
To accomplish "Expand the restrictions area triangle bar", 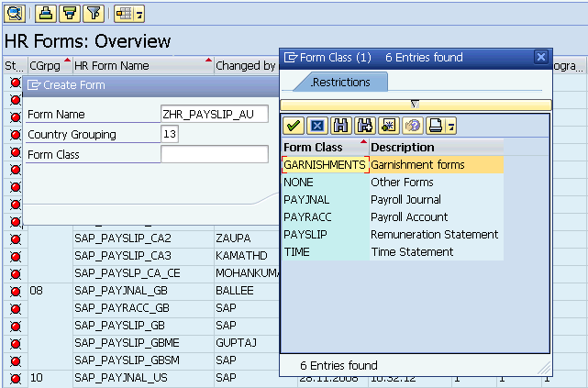I will click(415, 104).
